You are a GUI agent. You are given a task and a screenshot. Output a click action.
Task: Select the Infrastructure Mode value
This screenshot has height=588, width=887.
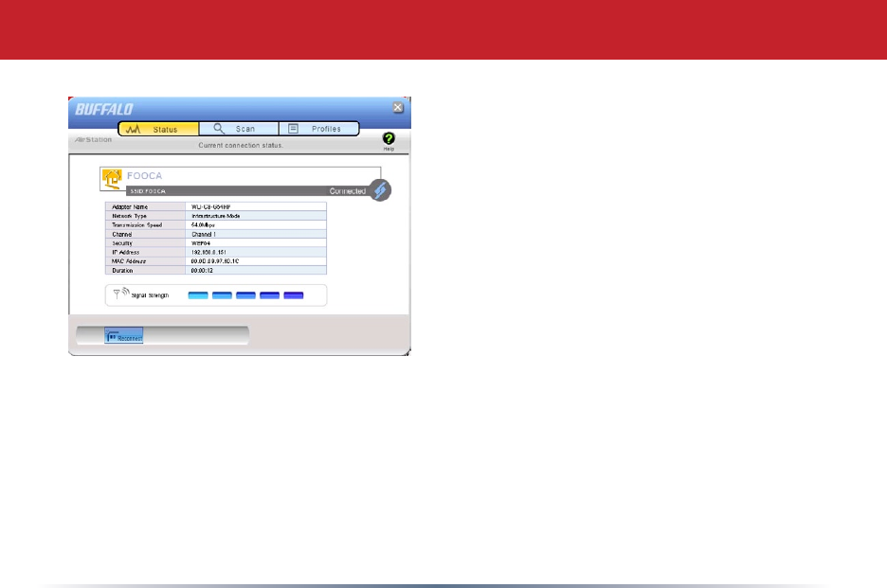(215, 216)
